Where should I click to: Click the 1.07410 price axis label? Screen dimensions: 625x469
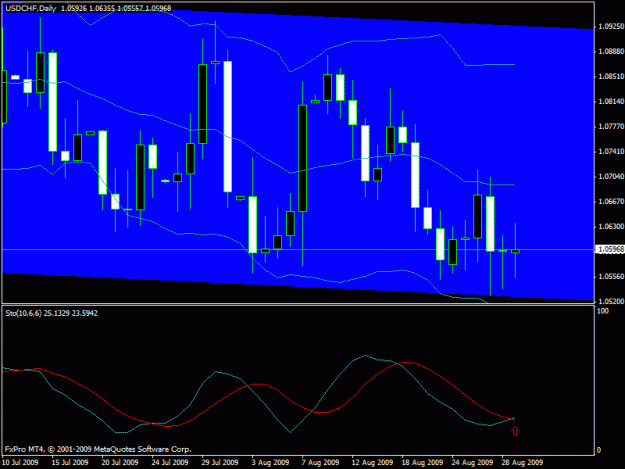611,151
